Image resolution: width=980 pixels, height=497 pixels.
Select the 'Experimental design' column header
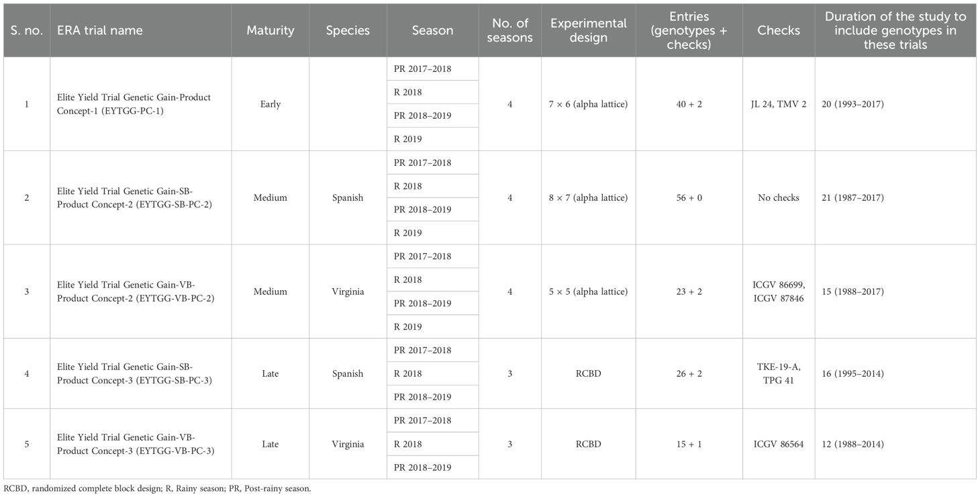[588, 30]
